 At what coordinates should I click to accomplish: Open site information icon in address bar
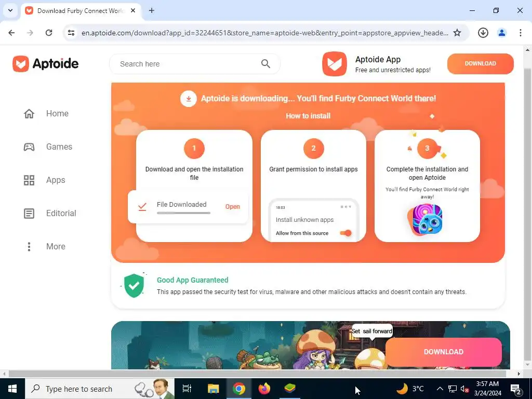click(x=71, y=33)
